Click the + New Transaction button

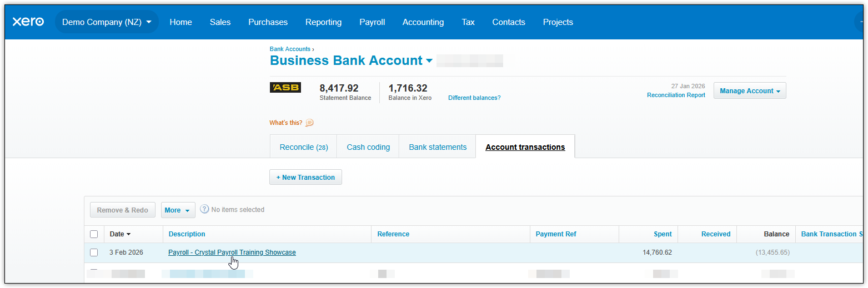(x=305, y=178)
